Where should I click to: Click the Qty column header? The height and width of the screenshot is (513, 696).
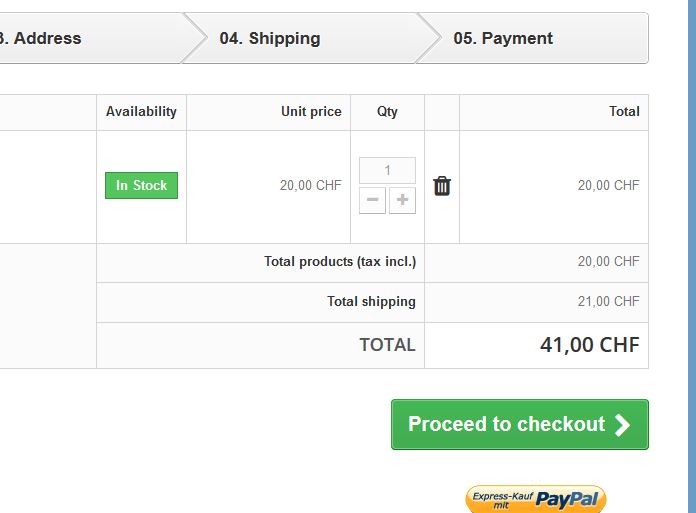click(x=387, y=112)
